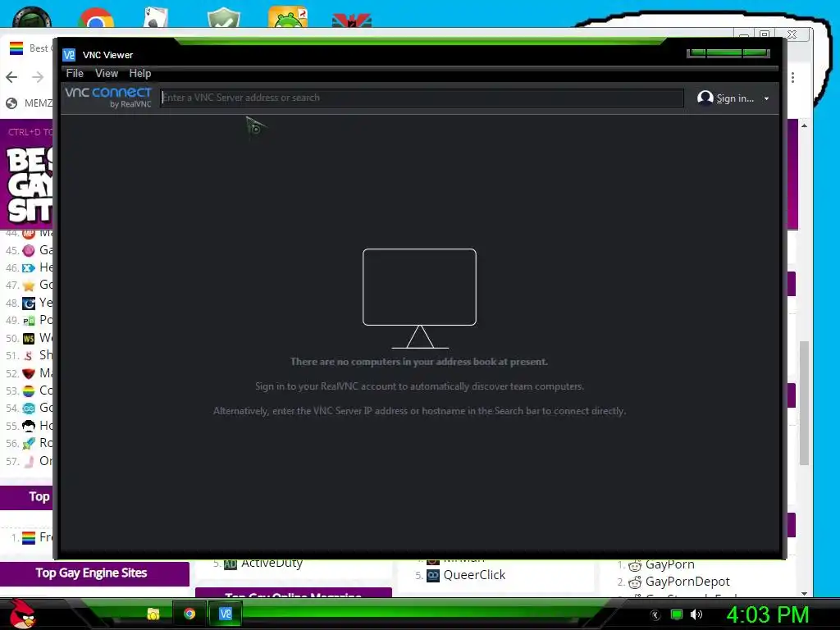This screenshot has width=840, height=630.
Task: Click Chrome page scrollbar up arrow
Action: pyautogui.click(x=804, y=126)
